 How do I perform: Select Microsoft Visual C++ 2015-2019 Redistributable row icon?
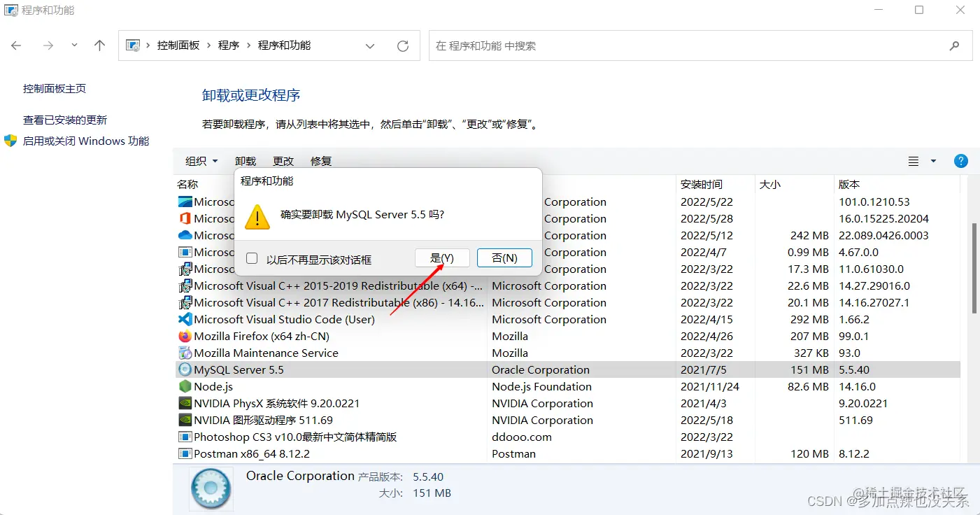click(185, 285)
